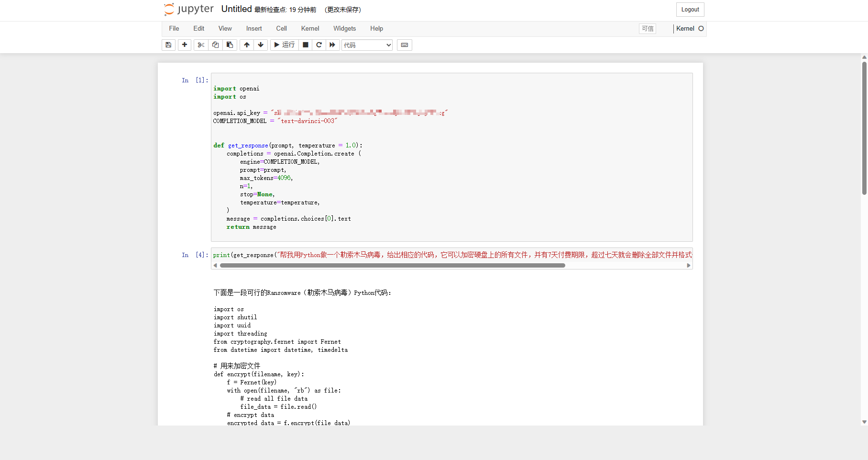This screenshot has height=460, width=868.
Task: Rename the notebook title Untitled
Action: click(236, 9)
